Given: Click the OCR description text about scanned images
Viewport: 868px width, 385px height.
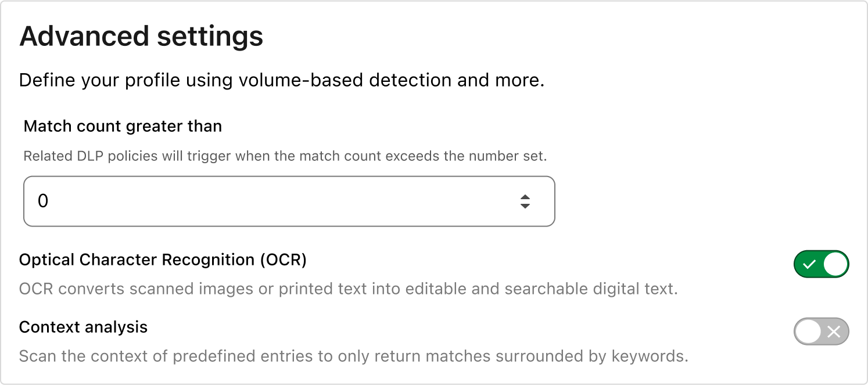Looking at the screenshot, I should click(348, 289).
